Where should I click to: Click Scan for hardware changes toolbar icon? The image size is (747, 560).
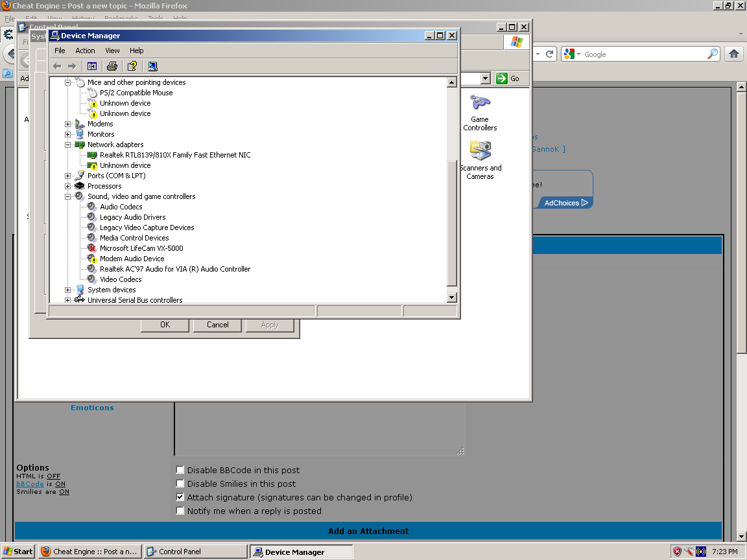coord(152,66)
